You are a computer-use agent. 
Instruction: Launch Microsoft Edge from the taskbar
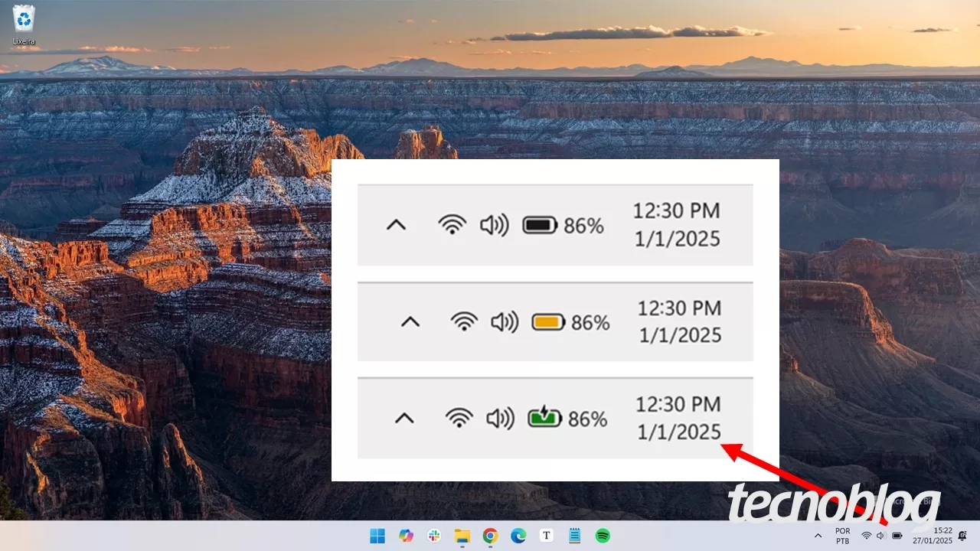tap(518, 536)
